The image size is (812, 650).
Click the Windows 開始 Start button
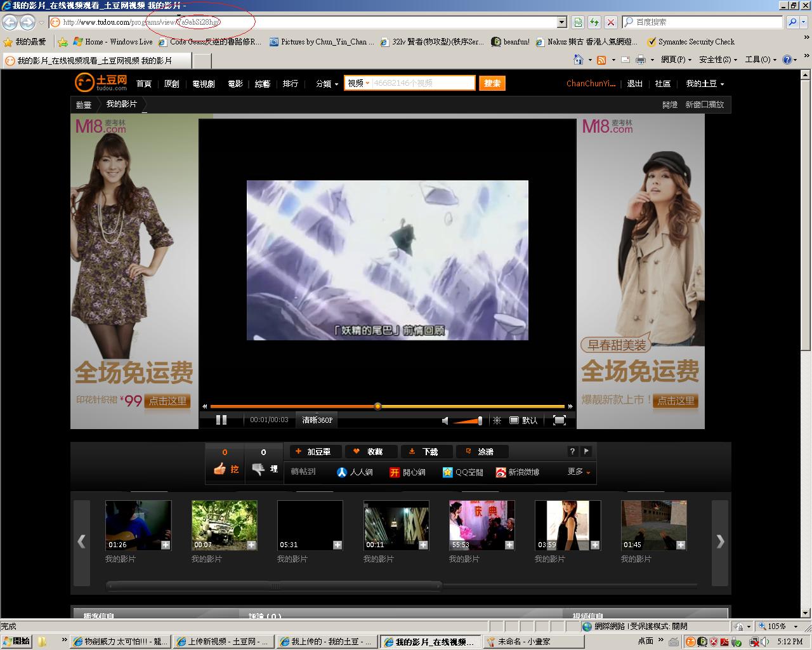(16, 641)
